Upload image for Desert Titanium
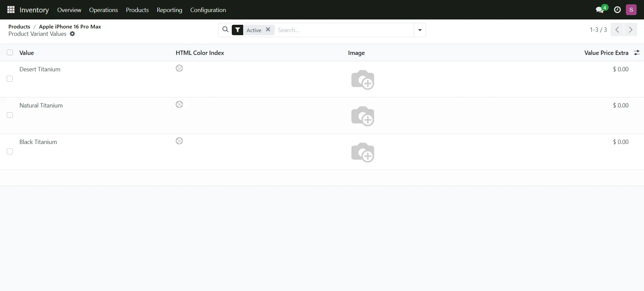 tap(362, 80)
